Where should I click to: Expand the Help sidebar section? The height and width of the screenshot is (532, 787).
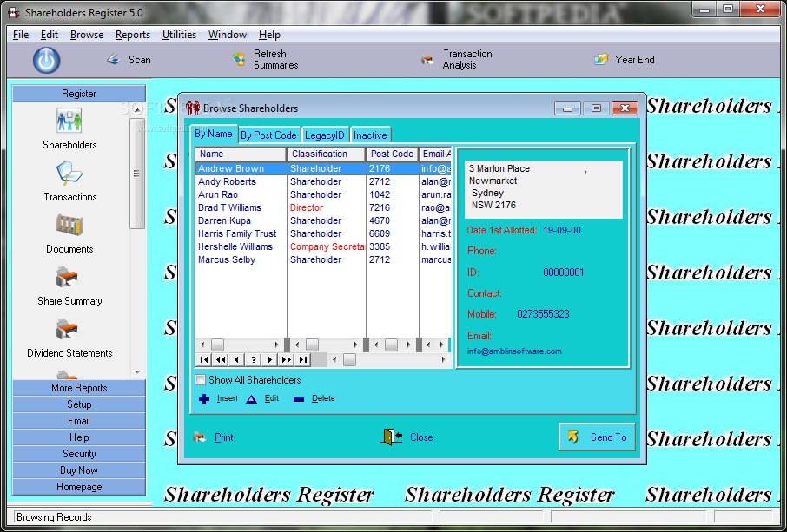click(79, 437)
